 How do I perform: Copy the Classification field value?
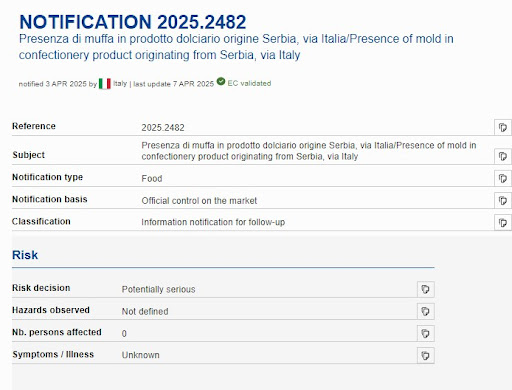tap(503, 223)
